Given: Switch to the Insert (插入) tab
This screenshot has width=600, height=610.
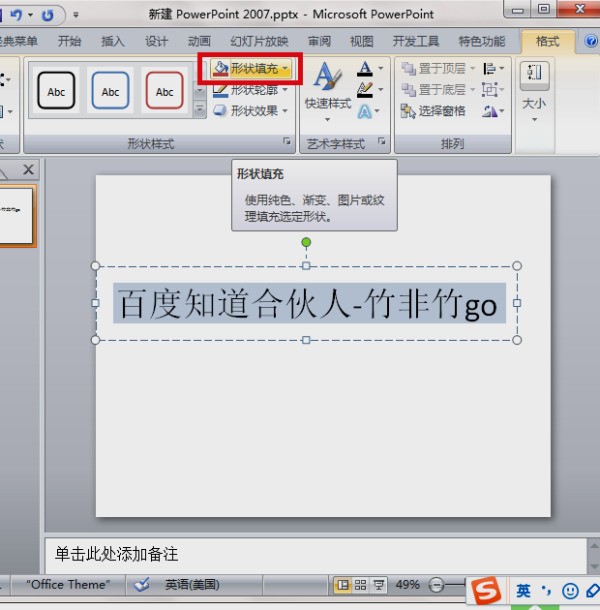Looking at the screenshot, I should point(113,41).
